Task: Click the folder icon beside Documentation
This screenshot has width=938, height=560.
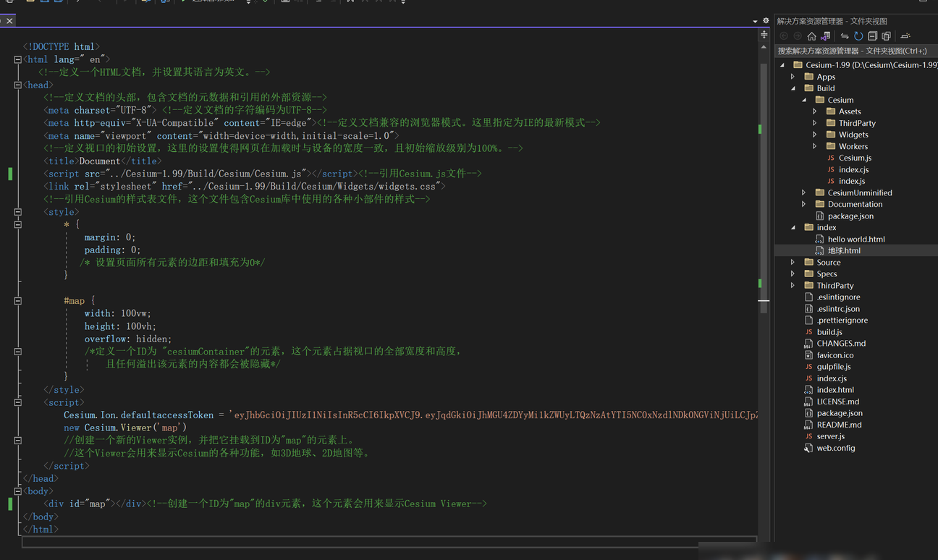Action: pyautogui.click(x=820, y=204)
